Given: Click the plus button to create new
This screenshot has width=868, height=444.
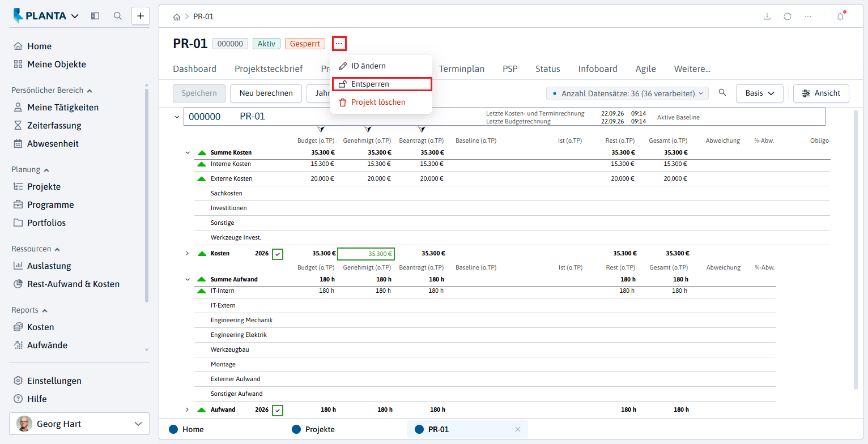Looking at the screenshot, I should pos(141,16).
